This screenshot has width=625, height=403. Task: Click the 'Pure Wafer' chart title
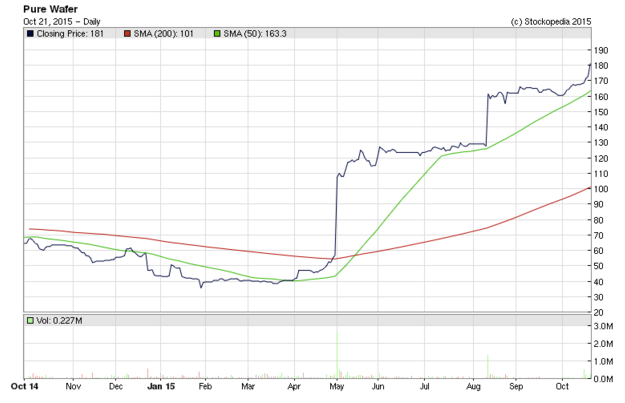(51, 9)
